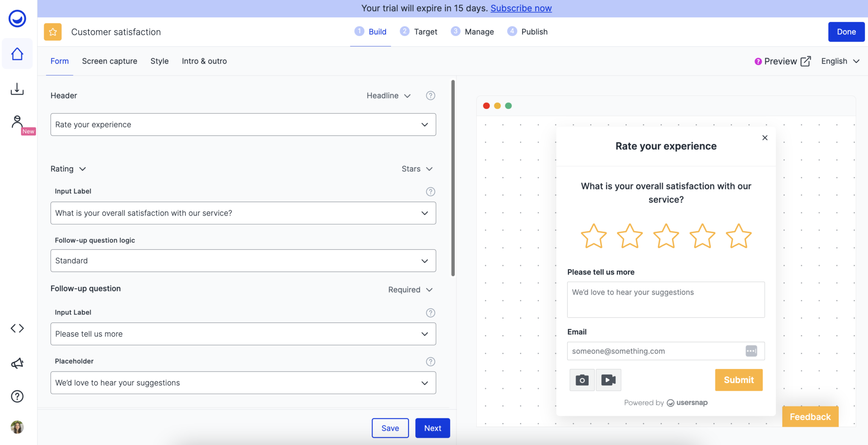The width and height of the screenshot is (868, 445).
Task: Open the Intro & outro tab
Action: point(204,61)
